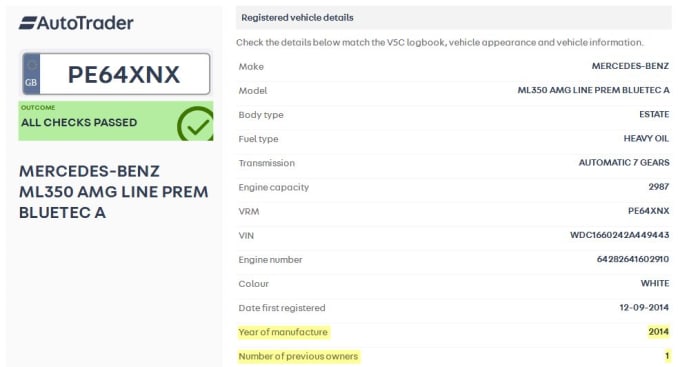680x367 pixels.
Task: Select the PE64XNX registration plate
Action: point(116,74)
